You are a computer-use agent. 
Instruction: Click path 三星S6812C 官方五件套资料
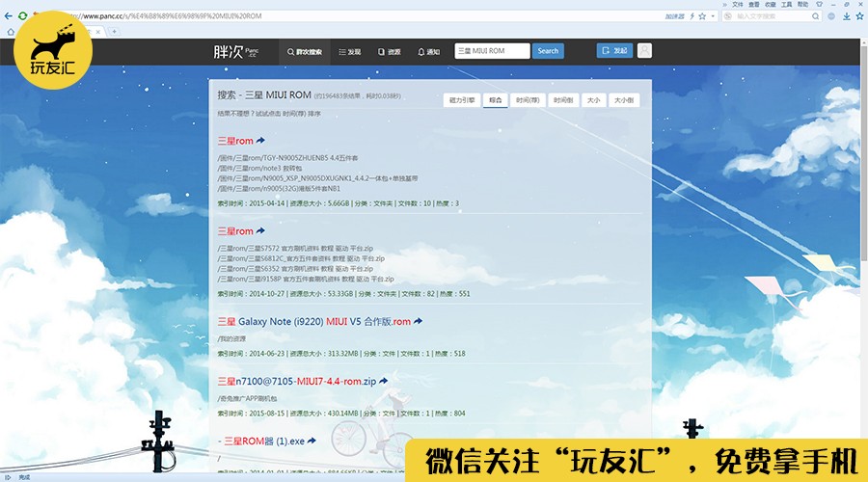tap(301, 258)
